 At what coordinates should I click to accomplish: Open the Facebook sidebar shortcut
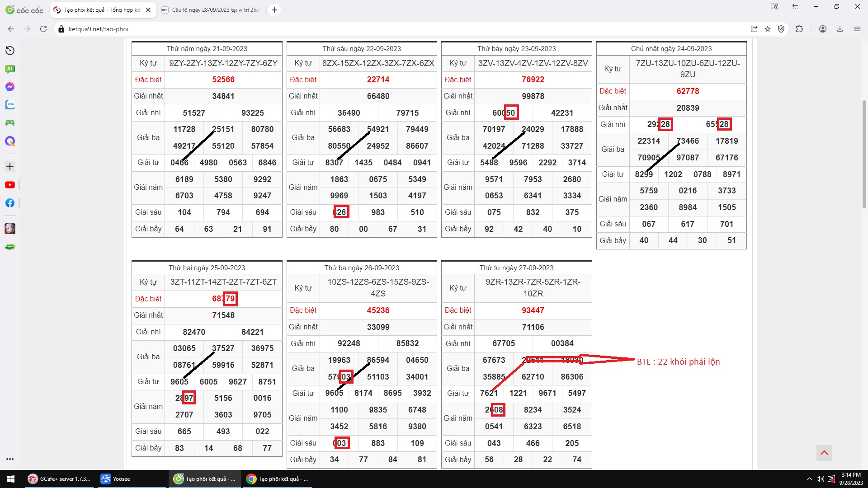(10, 203)
